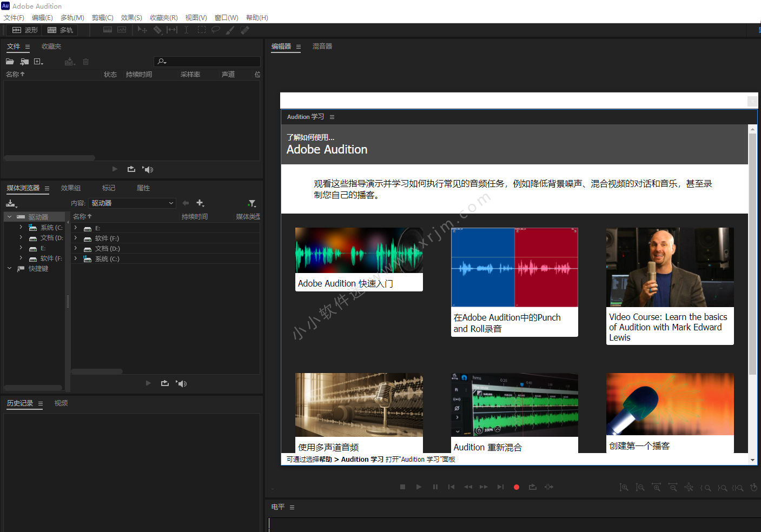Expand 文档 (D: in the left tree

(x=21, y=237)
